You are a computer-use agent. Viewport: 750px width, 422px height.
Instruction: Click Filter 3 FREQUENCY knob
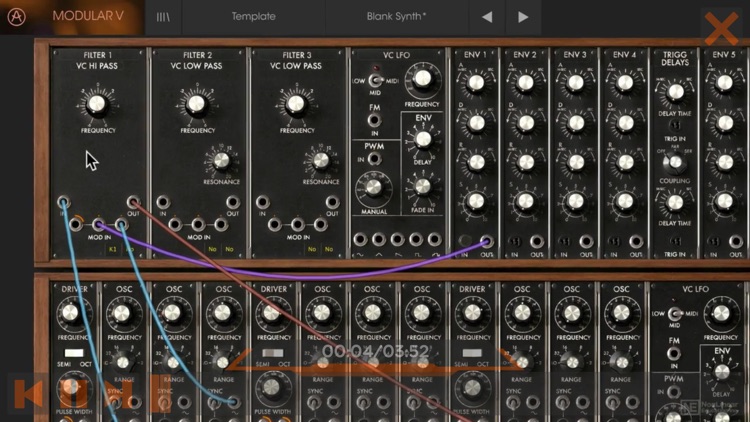pyautogui.click(x=296, y=104)
